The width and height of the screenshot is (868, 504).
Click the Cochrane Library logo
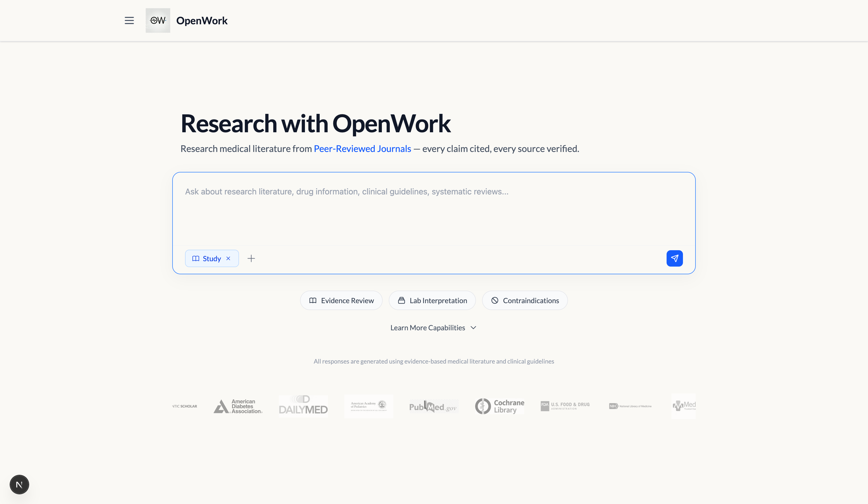[499, 406]
